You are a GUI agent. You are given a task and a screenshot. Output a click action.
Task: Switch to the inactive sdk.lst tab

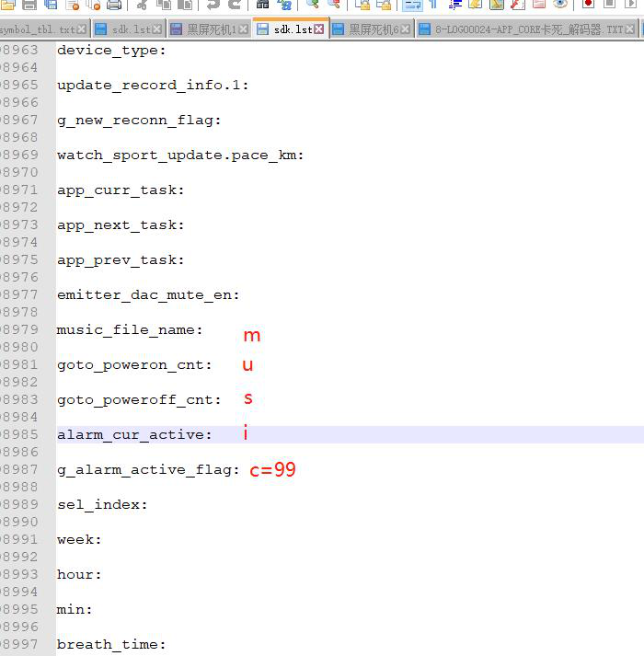coord(131,29)
